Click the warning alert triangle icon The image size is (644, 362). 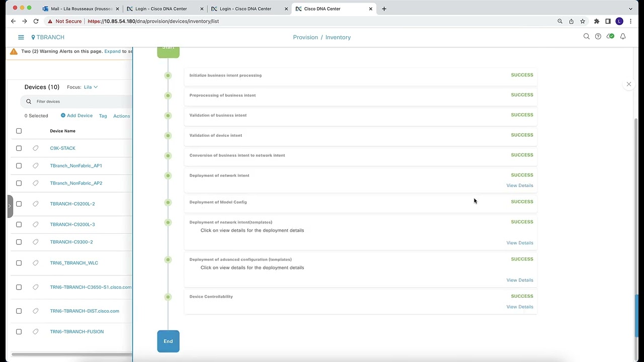tap(14, 51)
